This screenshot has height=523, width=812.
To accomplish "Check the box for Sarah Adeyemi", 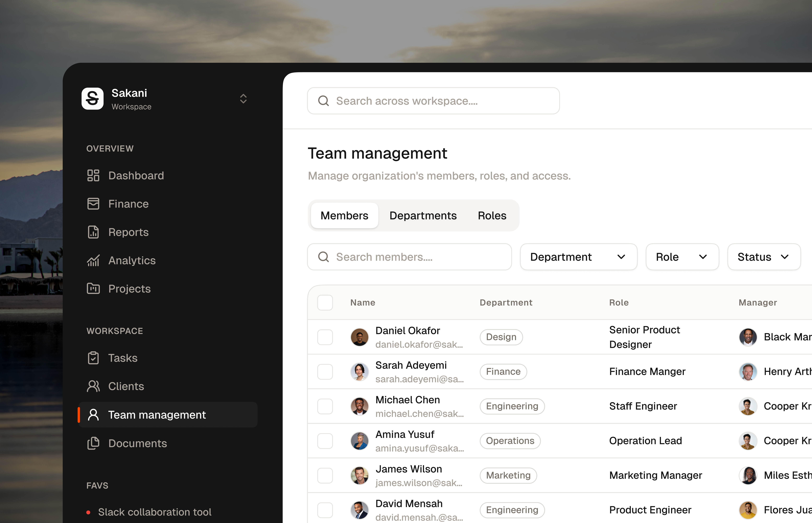I will click(x=325, y=372).
